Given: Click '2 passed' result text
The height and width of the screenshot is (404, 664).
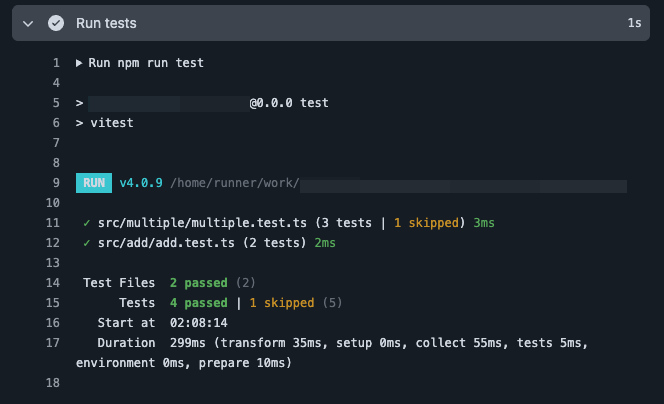Looking at the screenshot, I should pos(199,283).
